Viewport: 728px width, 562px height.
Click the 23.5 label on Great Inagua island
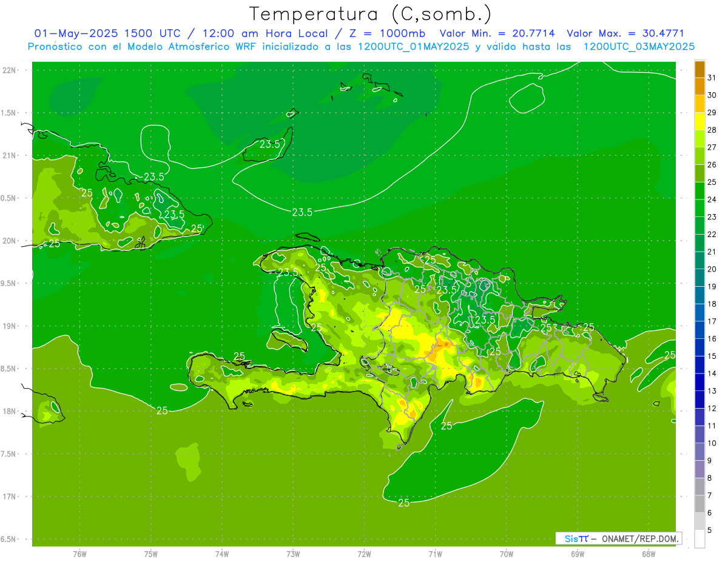click(x=270, y=144)
